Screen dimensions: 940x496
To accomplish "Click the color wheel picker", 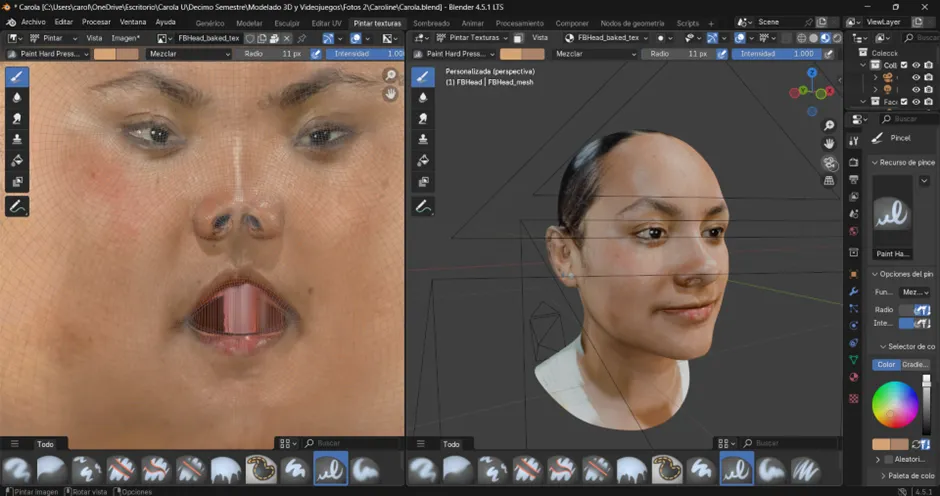I will tap(895, 405).
